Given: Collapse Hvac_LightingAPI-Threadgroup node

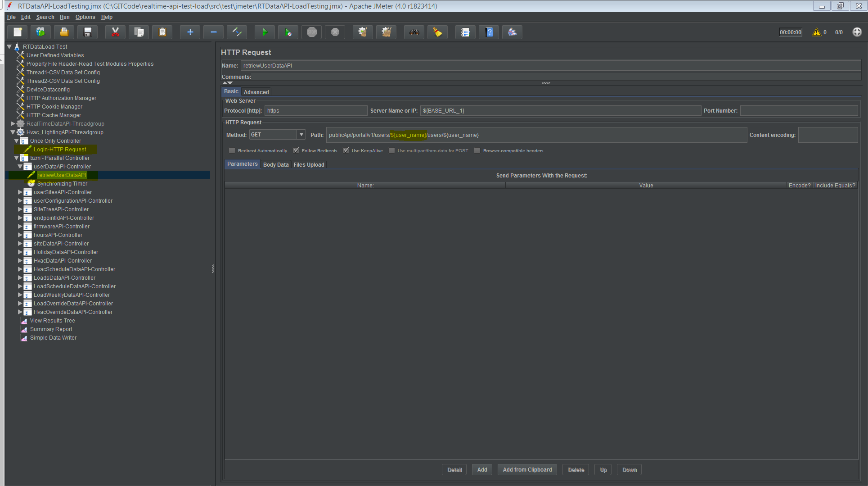Looking at the screenshot, I should click(x=13, y=132).
